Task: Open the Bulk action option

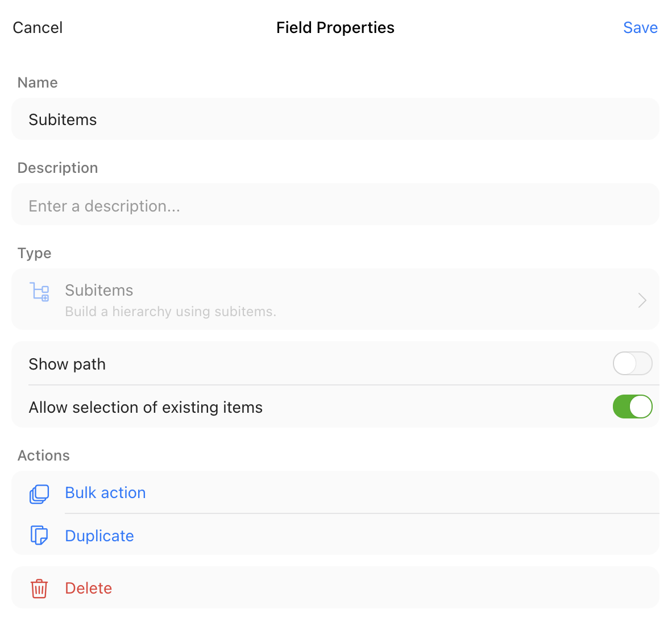Action: [105, 493]
